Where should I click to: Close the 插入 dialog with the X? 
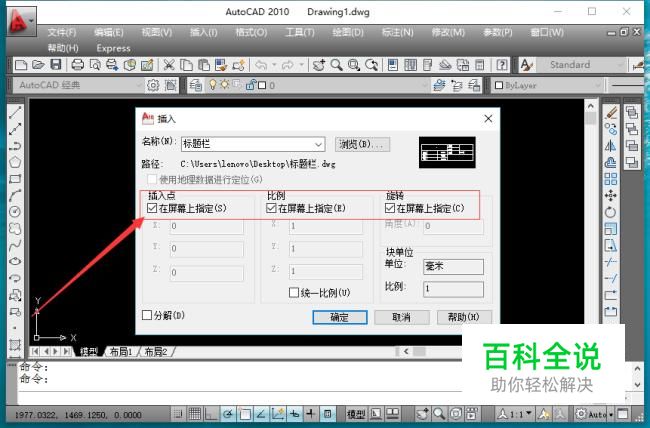tap(488, 119)
